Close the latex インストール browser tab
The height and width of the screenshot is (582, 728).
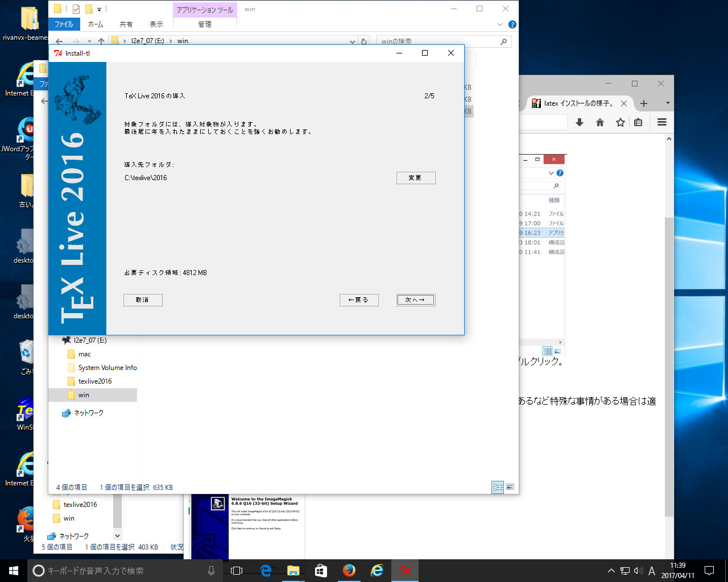point(624,103)
